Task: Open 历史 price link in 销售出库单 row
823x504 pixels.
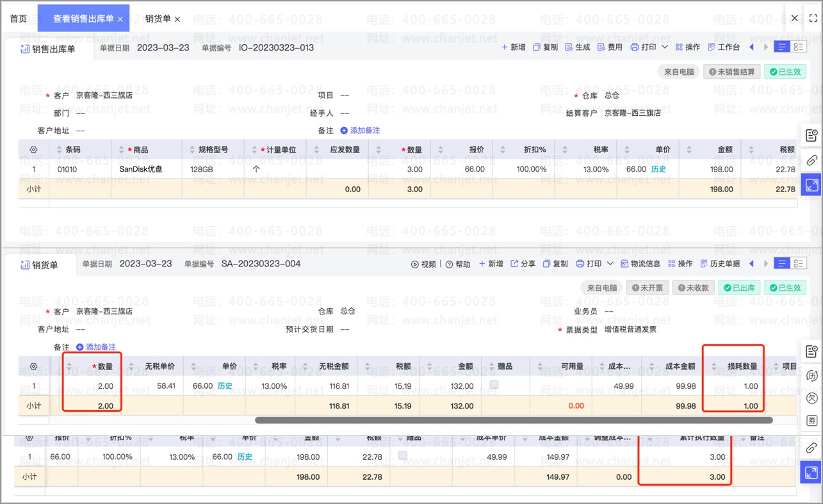Action: pos(658,170)
